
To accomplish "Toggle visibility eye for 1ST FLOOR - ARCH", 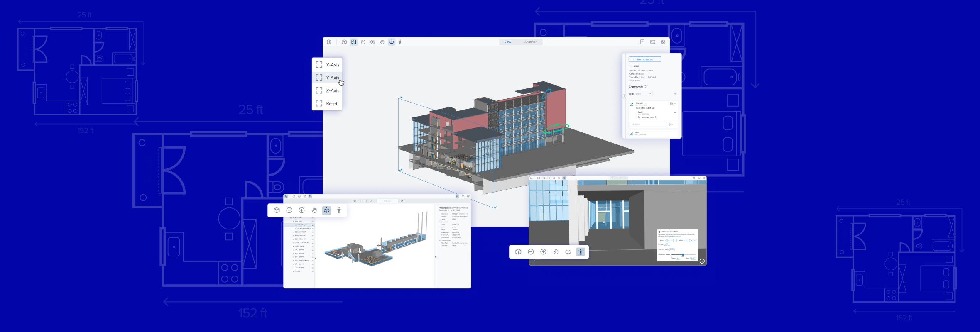I will point(313,243).
